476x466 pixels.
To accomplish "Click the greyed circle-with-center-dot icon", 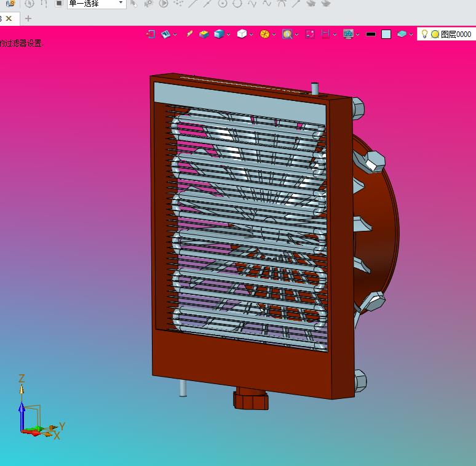I will [x=223, y=3].
